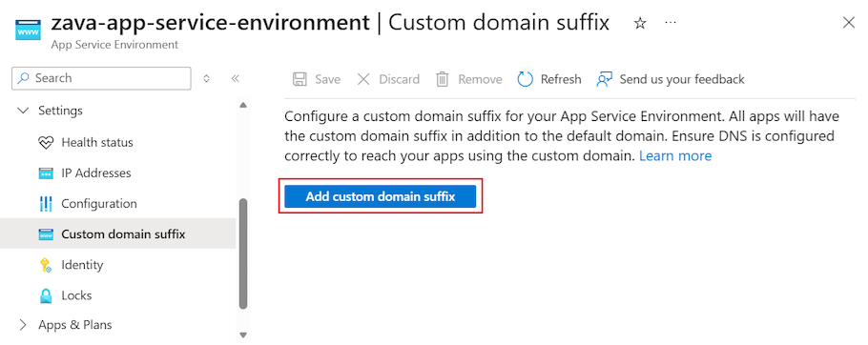Click the App Service Environment www icon
Viewport: 868px width, 345px height.
28,30
